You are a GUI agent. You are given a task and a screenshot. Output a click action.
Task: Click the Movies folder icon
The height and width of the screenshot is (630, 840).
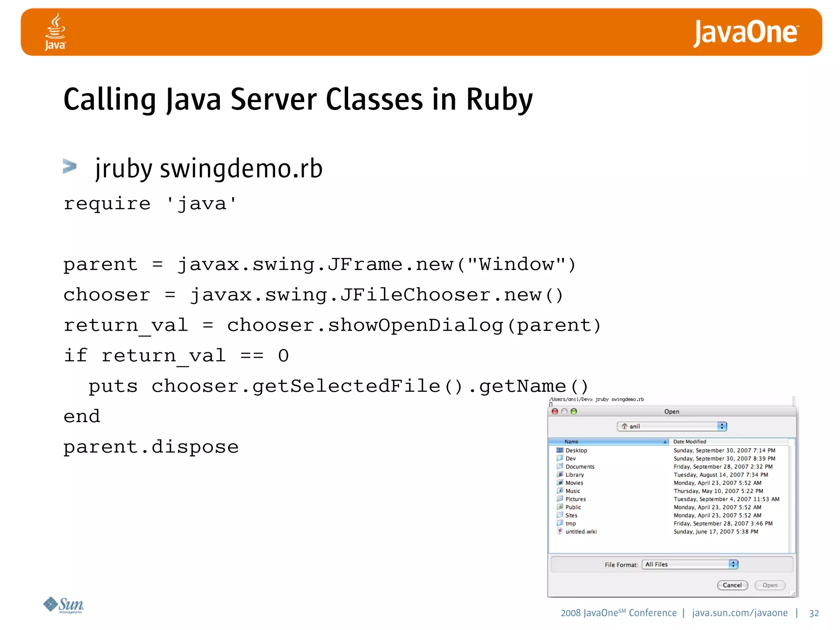pyautogui.click(x=560, y=482)
